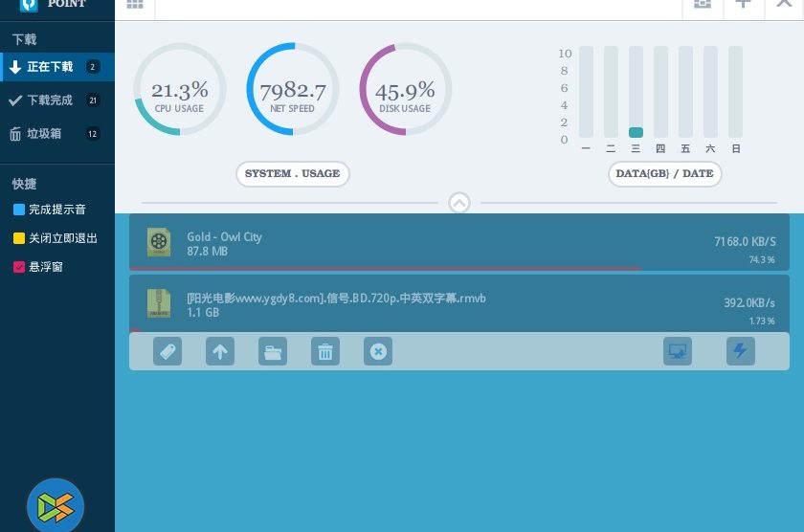Image resolution: width=804 pixels, height=532 pixels.
Task: Open the 正在下载 downloading tab
Action: pyautogui.click(x=57, y=67)
